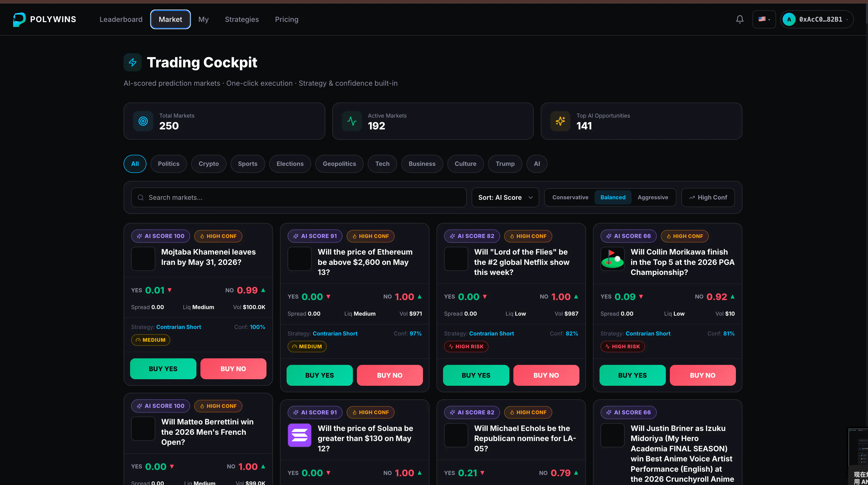Viewport: 868px width, 485px height.
Task: Filter markets by Crypto
Action: [208, 164]
